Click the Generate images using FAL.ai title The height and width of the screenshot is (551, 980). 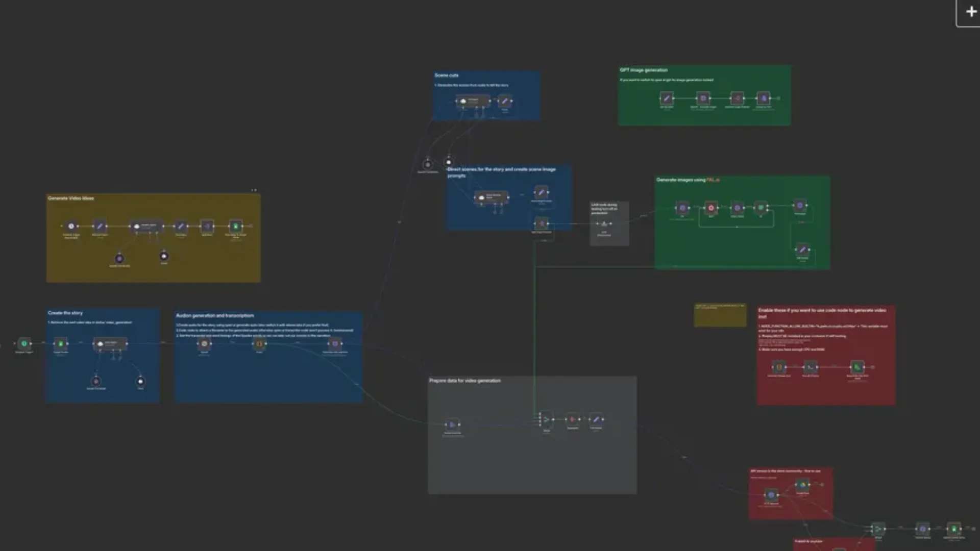(x=688, y=180)
